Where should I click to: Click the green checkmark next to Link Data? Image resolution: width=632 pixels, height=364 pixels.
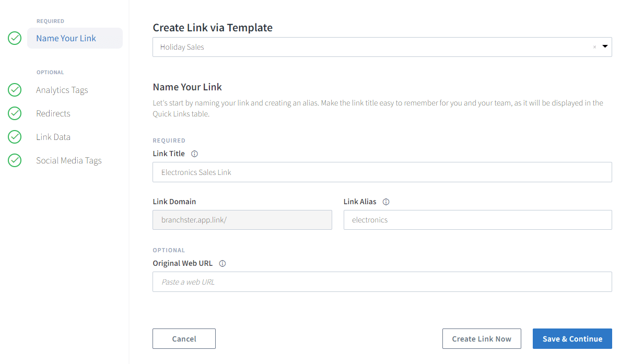(15, 137)
